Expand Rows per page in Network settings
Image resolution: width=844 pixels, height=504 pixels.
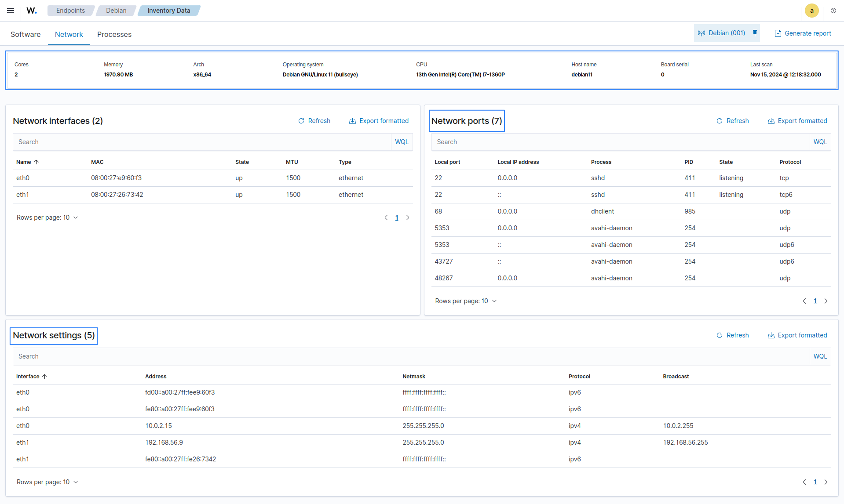[x=47, y=482]
